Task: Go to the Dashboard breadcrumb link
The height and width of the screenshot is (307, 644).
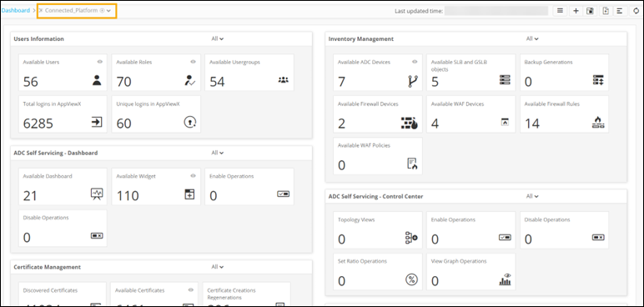Action: pos(15,10)
